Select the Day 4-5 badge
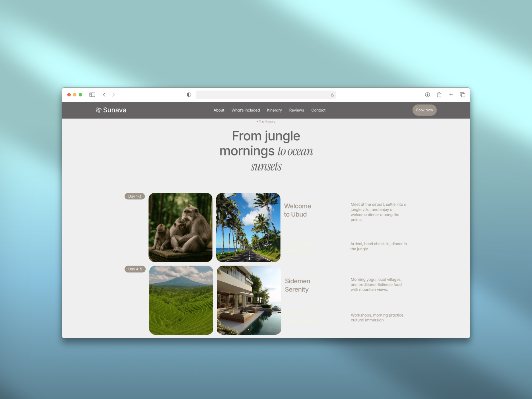Viewport: 532px width, 399px height. coord(135,269)
